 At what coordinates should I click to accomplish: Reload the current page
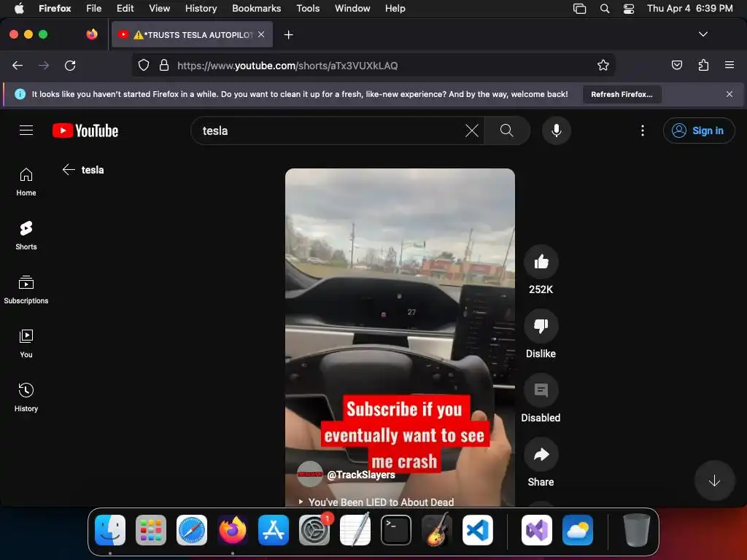70,65
